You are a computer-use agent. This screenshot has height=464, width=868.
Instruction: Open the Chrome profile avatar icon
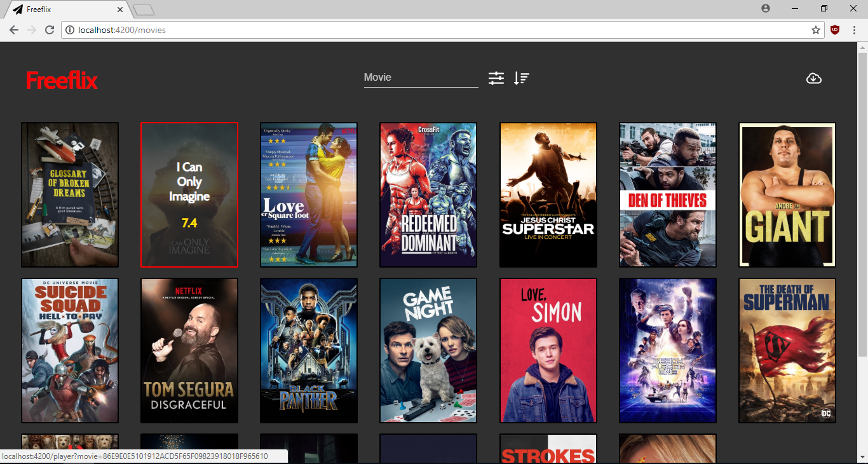[766, 8]
